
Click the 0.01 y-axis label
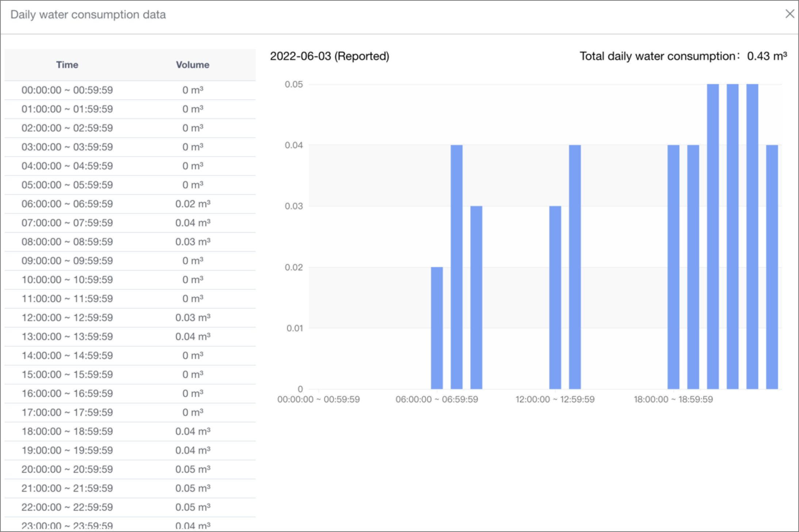(294, 328)
